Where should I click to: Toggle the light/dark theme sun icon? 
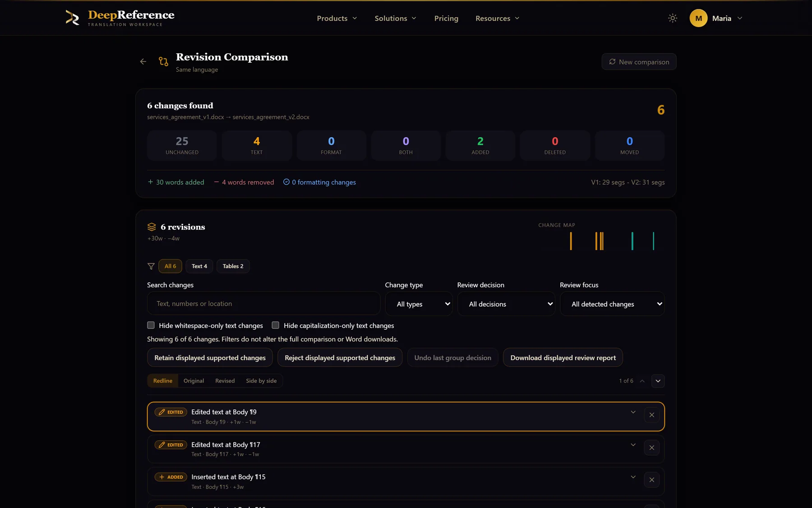(x=673, y=18)
